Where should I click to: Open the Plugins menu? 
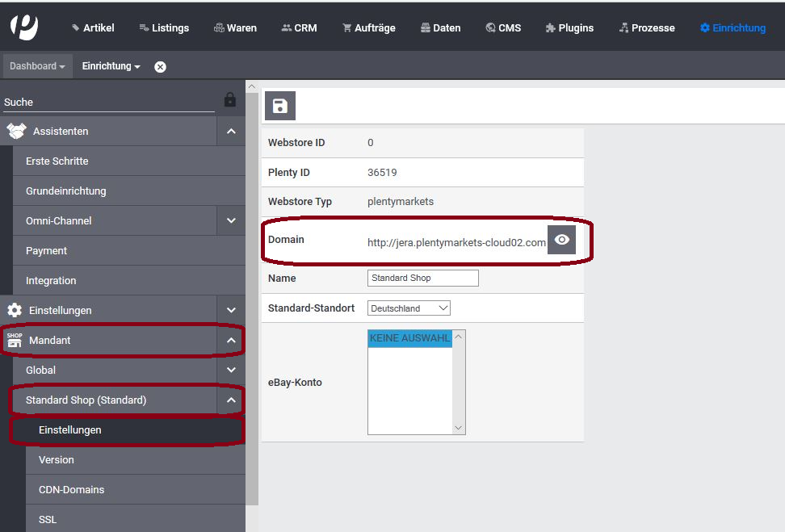569,27
